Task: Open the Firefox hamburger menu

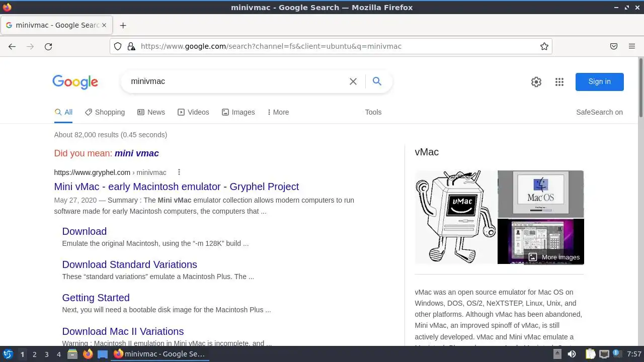Action: [632, 46]
